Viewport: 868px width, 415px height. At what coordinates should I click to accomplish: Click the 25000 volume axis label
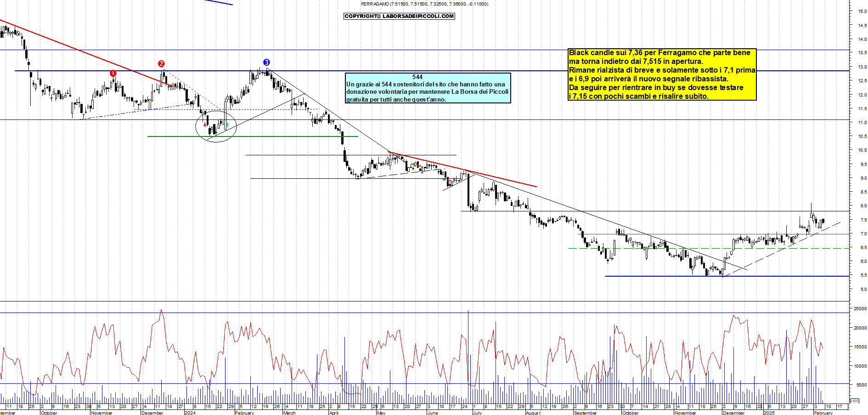(860, 309)
